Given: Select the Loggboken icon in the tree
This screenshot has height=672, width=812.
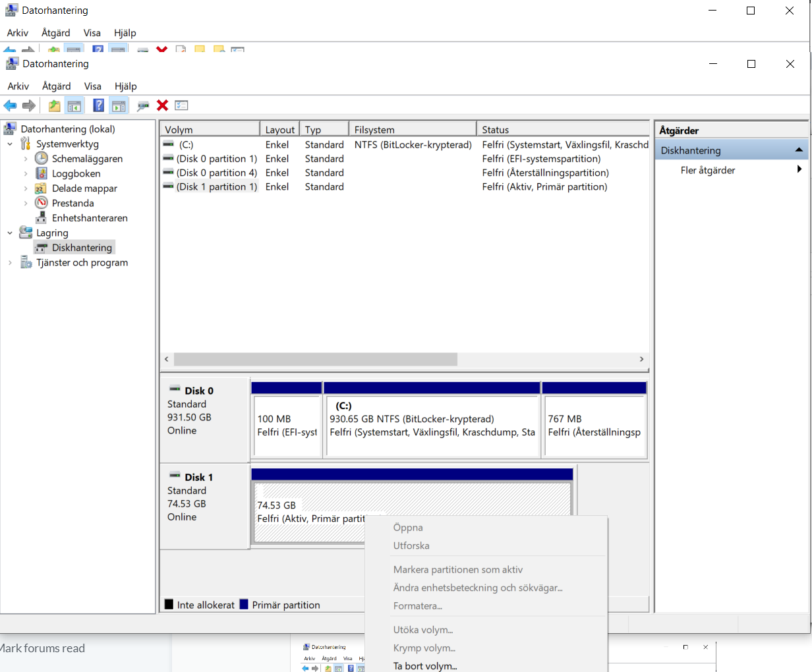Looking at the screenshot, I should point(42,173).
